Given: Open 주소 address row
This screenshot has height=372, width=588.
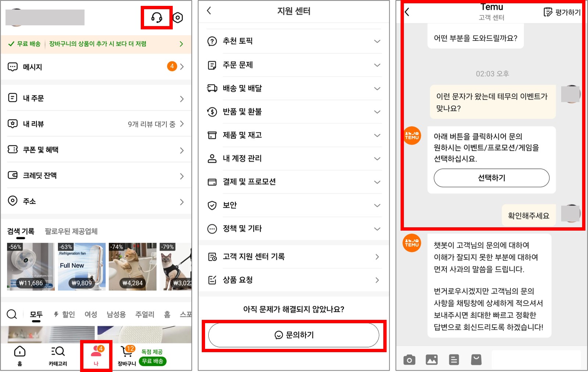Looking at the screenshot, I should point(96,201).
